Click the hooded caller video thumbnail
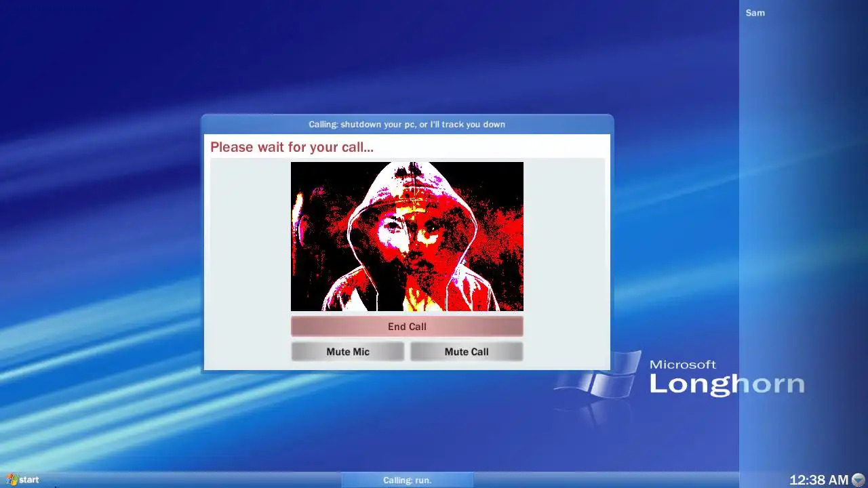Screen dimensions: 868x488 pyautogui.click(x=407, y=236)
